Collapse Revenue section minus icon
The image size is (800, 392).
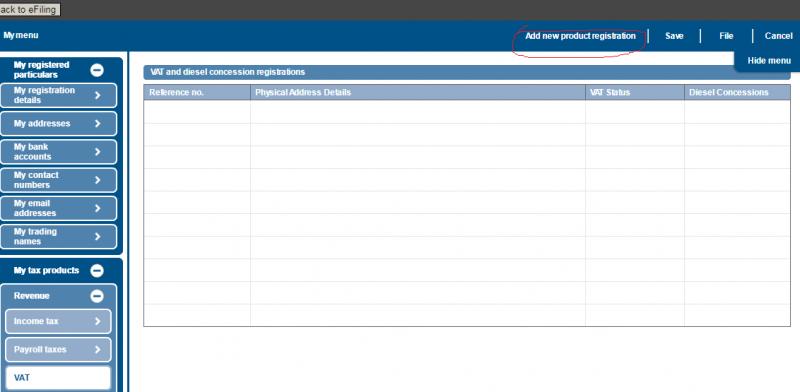(97, 296)
